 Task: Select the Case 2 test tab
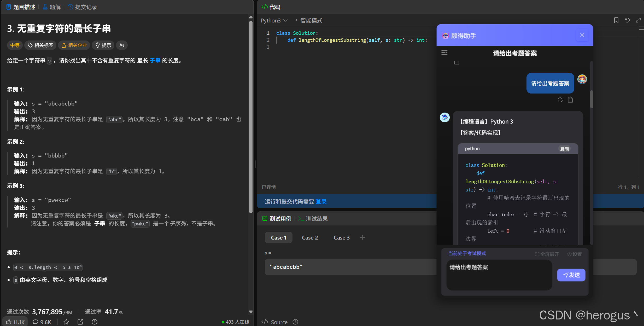(310, 237)
